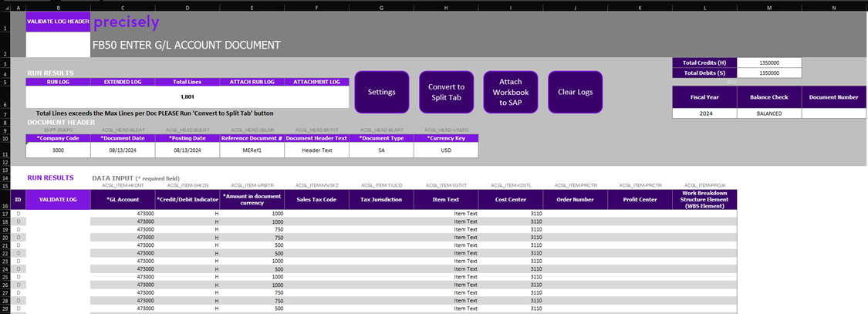Select the Total Debits (S) value cell
Viewport: 868px width, 314px height.
768,73
